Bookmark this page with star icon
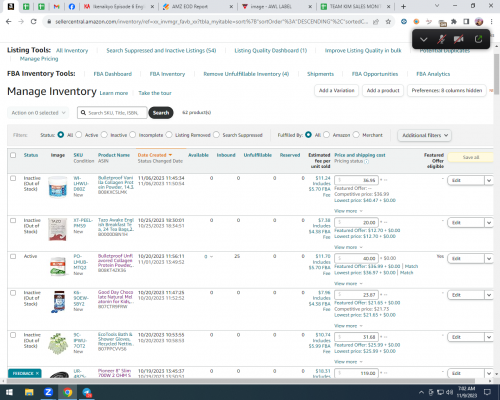The image size is (500, 400). click(x=388, y=22)
